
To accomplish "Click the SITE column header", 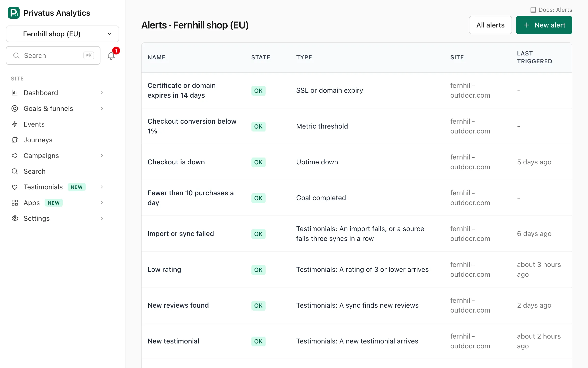I will coord(457,57).
